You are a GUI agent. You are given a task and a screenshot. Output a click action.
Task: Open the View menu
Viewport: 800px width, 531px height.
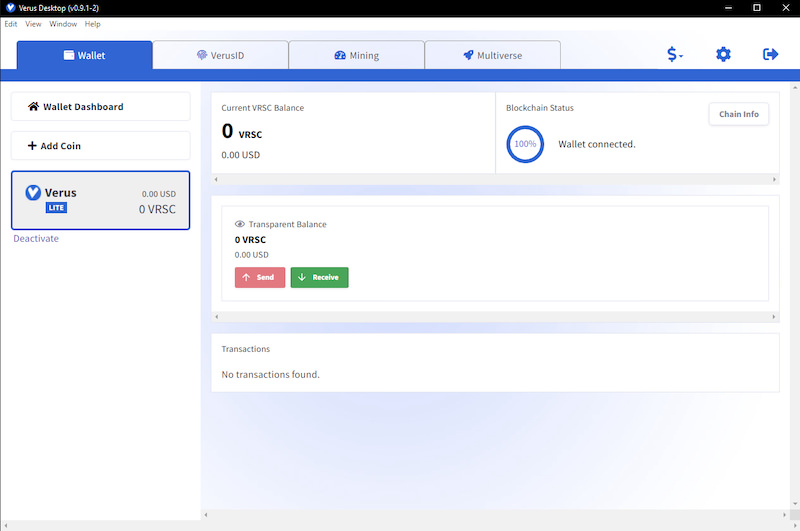33,24
